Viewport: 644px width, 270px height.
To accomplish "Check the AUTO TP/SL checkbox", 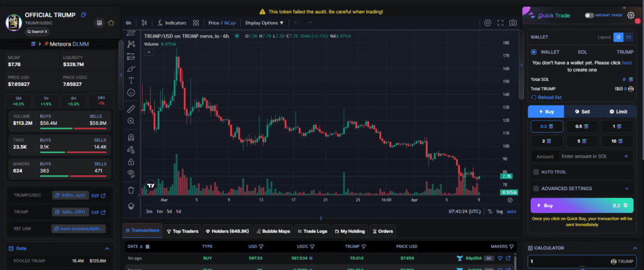I will click(536, 172).
